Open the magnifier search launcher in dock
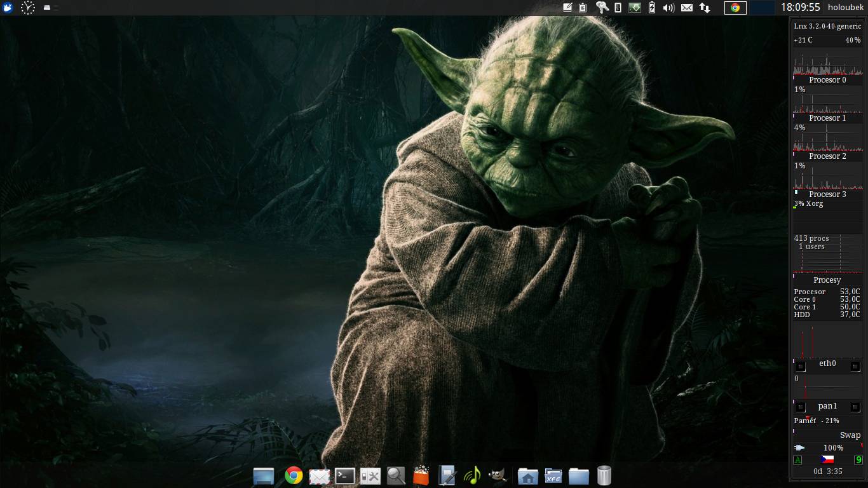 click(x=396, y=475)
